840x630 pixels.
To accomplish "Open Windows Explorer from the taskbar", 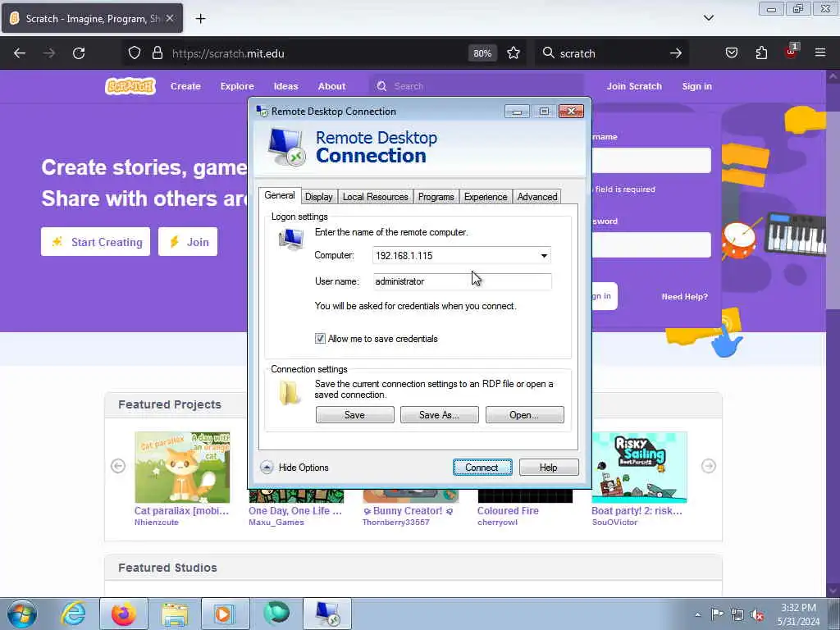I will (175, 614).
